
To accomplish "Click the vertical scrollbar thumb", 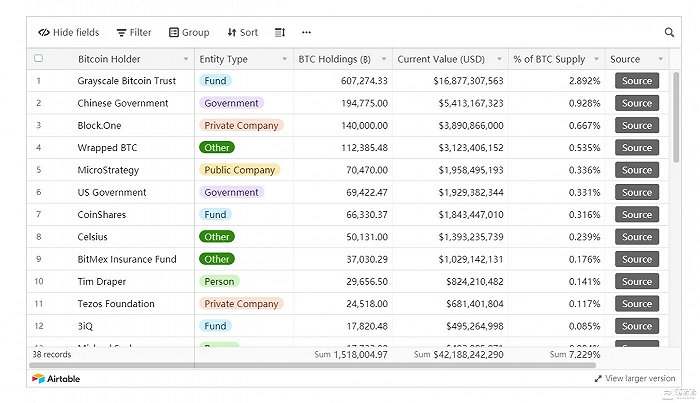I will [676, 117].
